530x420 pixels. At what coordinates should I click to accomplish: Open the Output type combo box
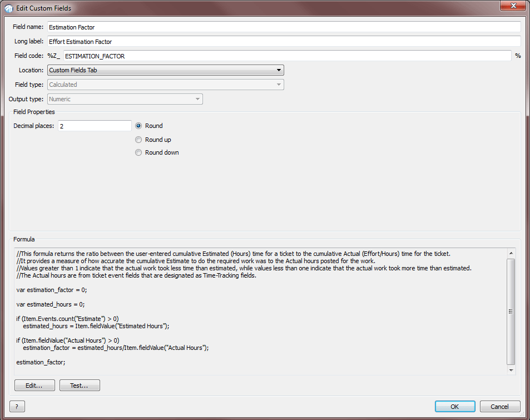pyautogui.click(x=125, y=99)
